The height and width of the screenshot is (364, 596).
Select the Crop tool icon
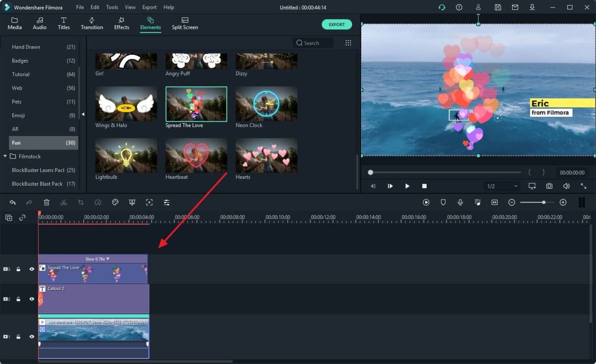pyautogui.click(x=80, y=203)
